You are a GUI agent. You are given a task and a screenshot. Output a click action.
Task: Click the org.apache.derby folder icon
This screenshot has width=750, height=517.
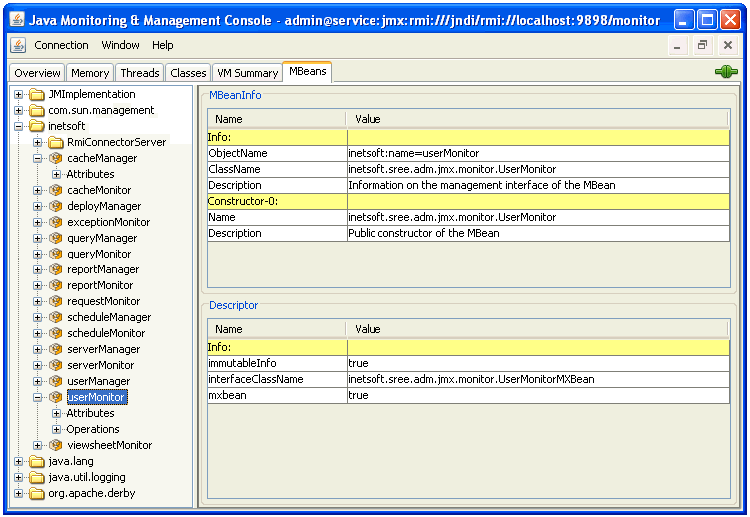point(37,494)
